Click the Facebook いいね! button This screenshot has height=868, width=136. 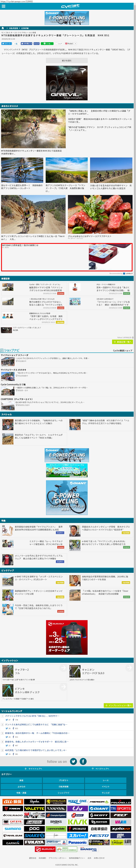[27, 43]
